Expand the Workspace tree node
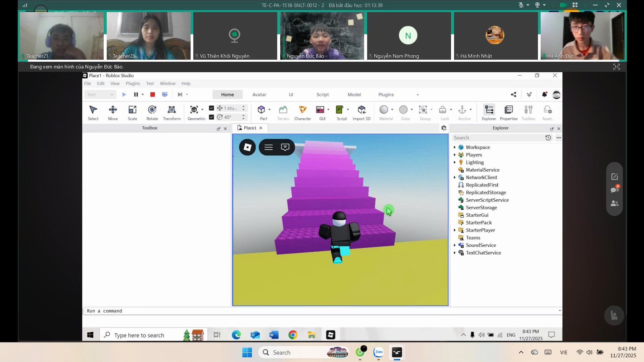This screenshot has width=644, height=362. (455, 147)
